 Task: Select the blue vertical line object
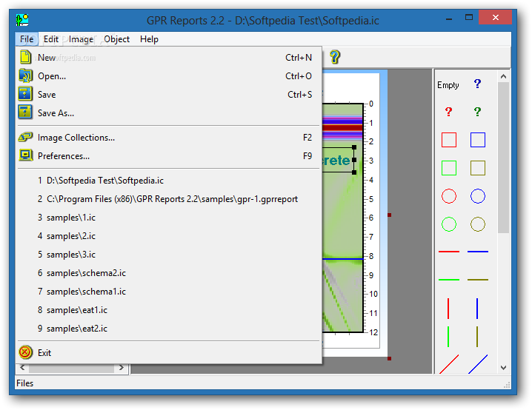pos(477,309)
